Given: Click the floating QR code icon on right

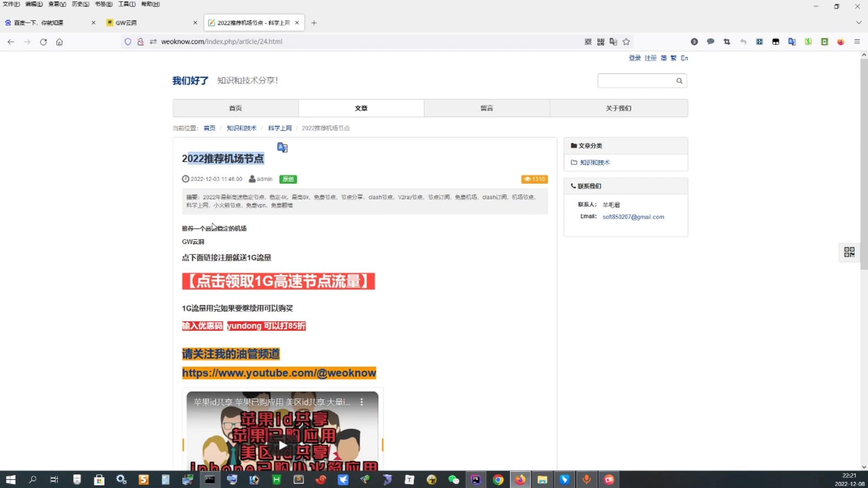Looking at the screenshot, I should pyautogui.click(x=849, y=252).
